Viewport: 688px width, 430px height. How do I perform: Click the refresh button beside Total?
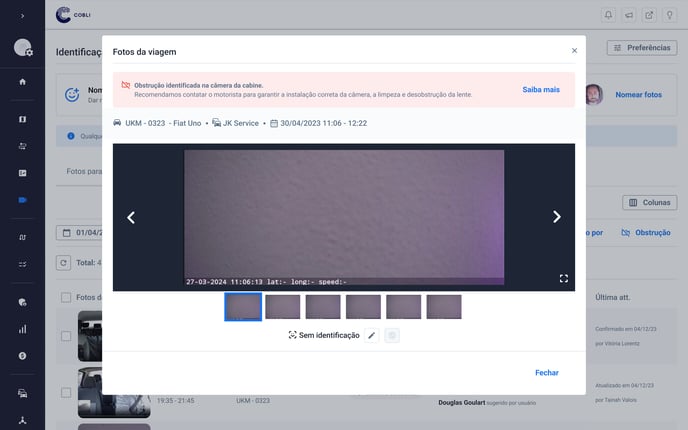[x=64, y=263]
